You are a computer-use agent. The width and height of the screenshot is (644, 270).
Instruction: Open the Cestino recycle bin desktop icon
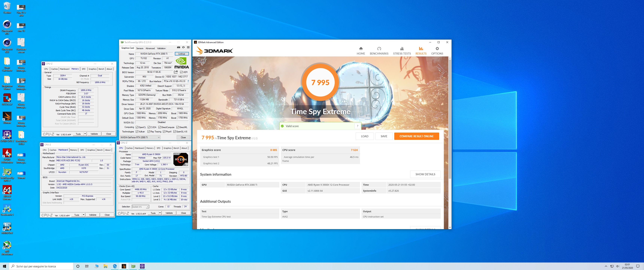tap(7, 8)
